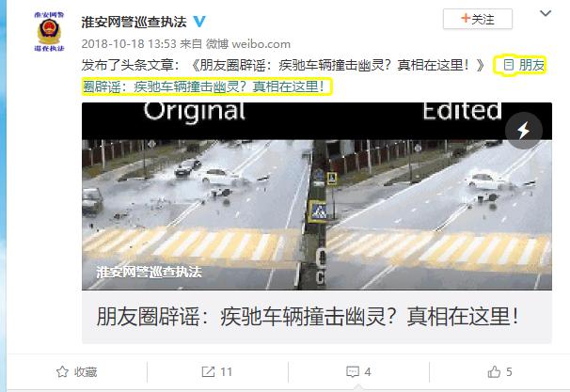The height and width of the screenshot is (392, 570).
Task: Open account name 淮安网警巡查执法
Action: click(134, 22)
